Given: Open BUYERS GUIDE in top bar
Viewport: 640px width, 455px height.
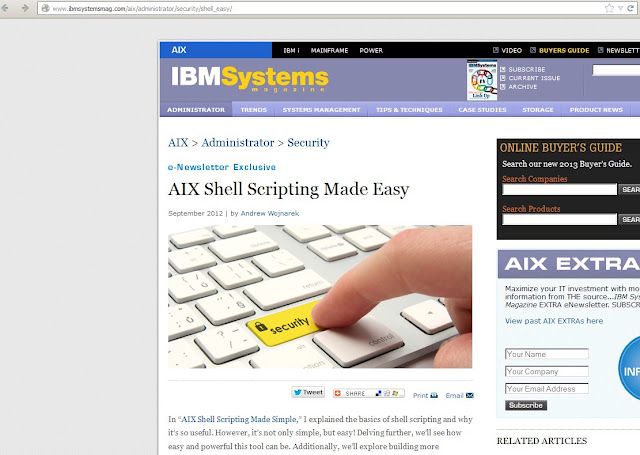Looking at the screenshot, I should [560, 51].
